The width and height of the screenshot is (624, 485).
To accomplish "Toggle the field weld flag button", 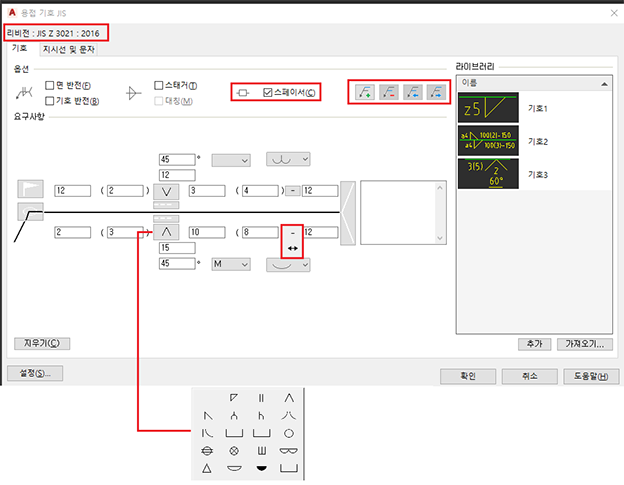I will (30, 189).
